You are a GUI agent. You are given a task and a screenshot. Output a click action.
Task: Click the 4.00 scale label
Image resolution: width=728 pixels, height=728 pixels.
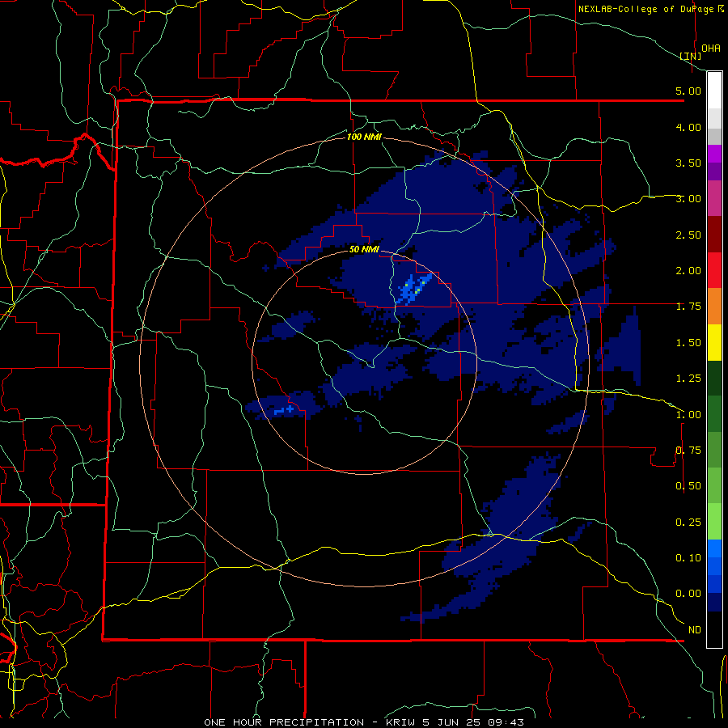[x=688, y=127]
